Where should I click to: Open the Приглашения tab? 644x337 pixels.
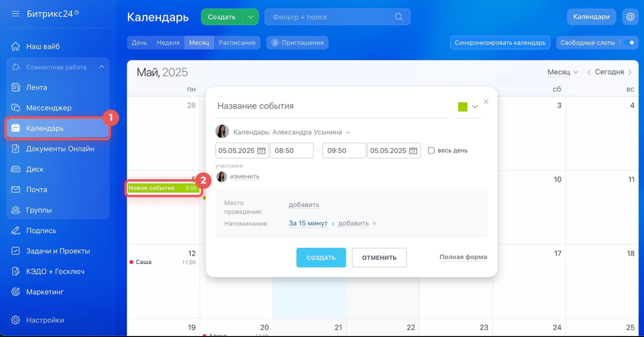tap(297, 43)
